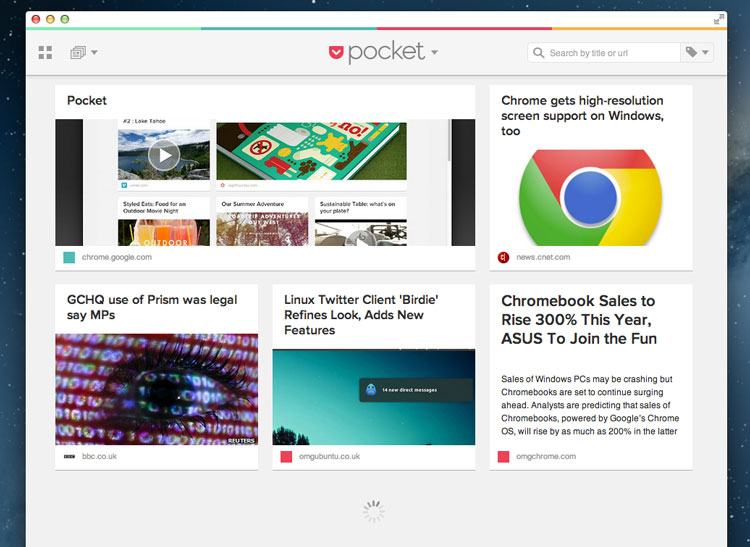Expand the tag filter dropdown arrow
Viewport: 750px width, 547px height.
pos(705,52)
